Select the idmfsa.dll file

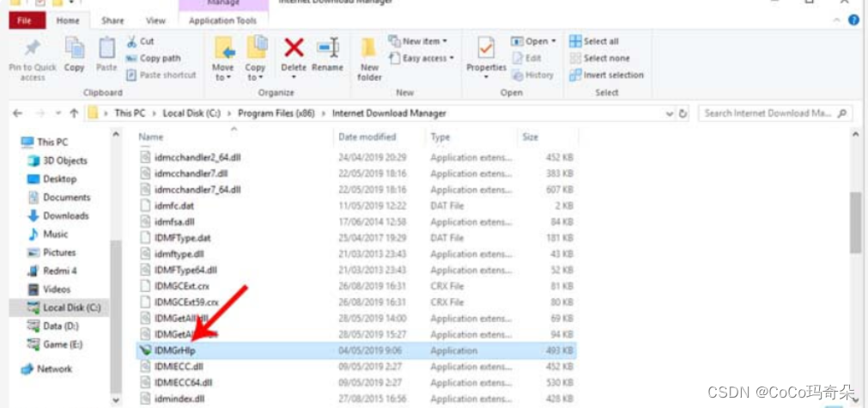356,222
